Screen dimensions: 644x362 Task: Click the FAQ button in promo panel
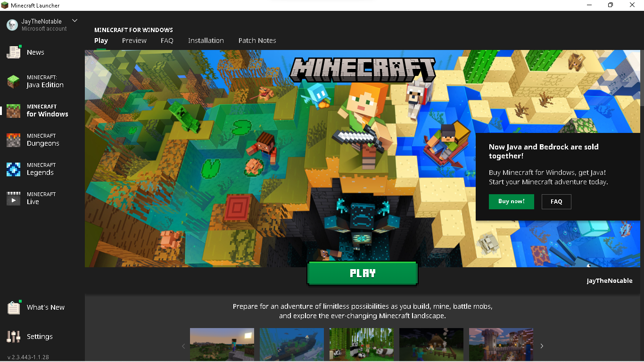click(556, 201)
